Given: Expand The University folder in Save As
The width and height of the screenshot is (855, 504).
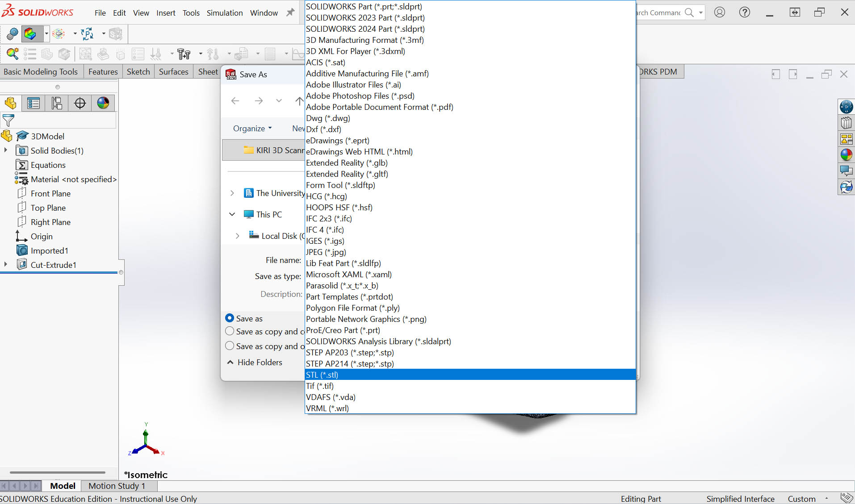Looking at the screenshot, I should pyautogui.click(x=232, y=193).
